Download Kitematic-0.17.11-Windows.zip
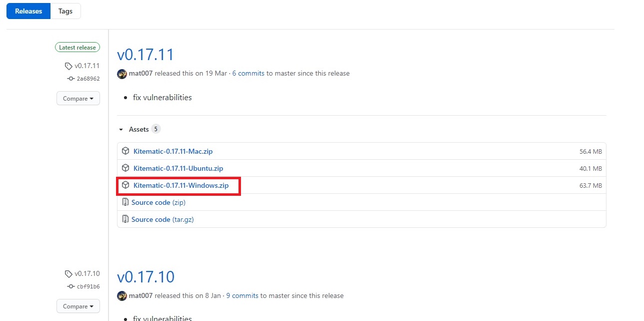644x321 pixels. point(181,185)
